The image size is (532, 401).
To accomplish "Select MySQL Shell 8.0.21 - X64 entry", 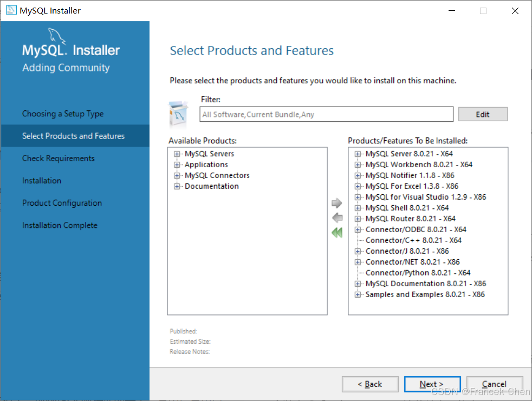I will tap(407, 208).
